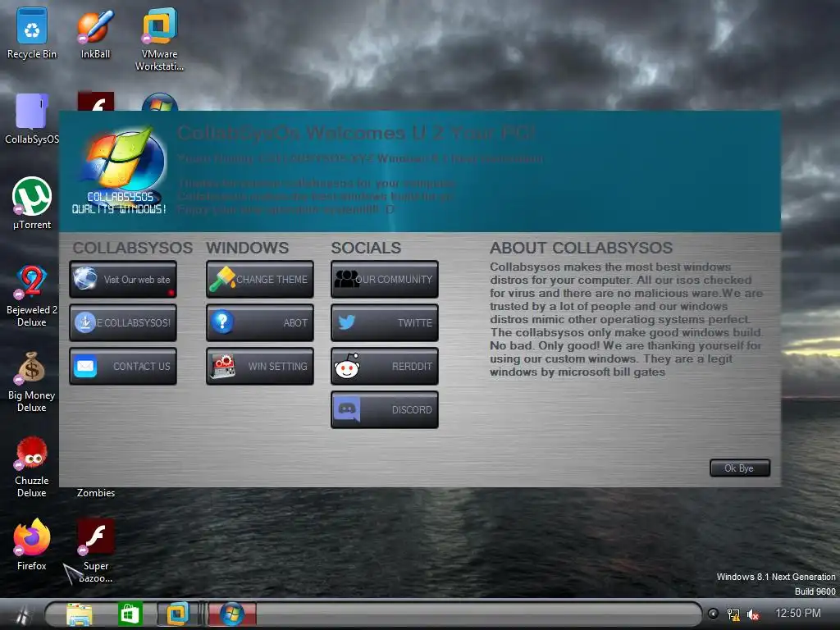Click the Visit Our web site button

123,279
